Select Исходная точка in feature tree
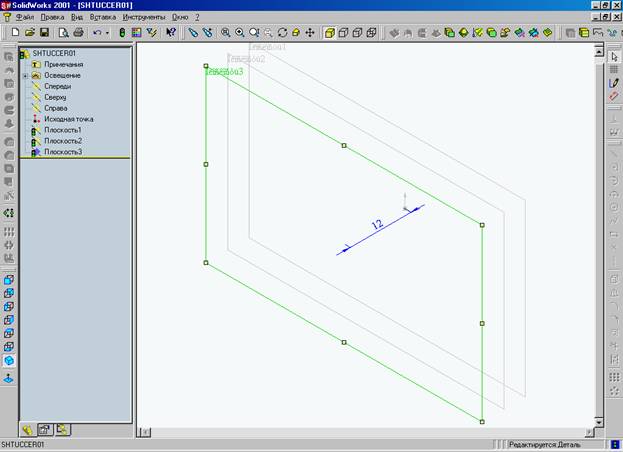Image resolution: width=623 pixels, height=452 pixels. [68, 119]
